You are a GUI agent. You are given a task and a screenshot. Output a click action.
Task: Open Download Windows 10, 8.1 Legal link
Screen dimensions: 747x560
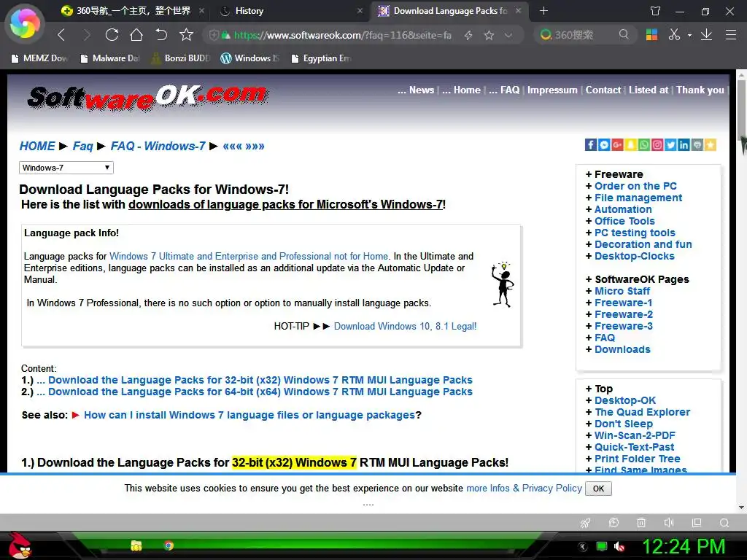click(405, 326)
